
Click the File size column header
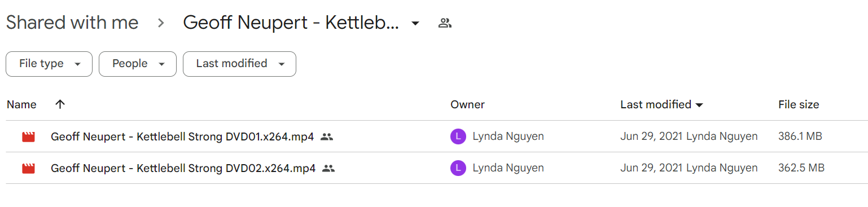[799, 104]
